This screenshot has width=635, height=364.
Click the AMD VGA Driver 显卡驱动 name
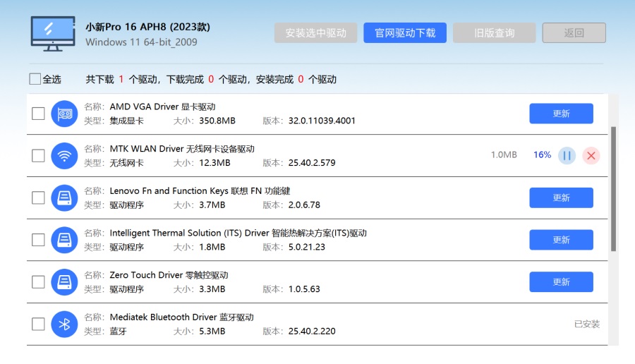(162, 107)
